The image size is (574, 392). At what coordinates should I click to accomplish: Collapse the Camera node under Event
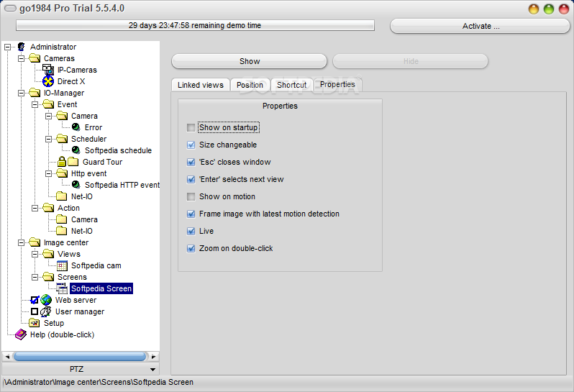[48, 116]
